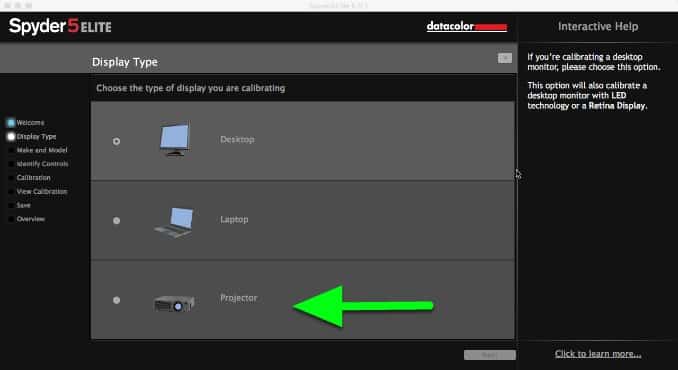Open the Click to learn more link

click(x=598, y=354)
